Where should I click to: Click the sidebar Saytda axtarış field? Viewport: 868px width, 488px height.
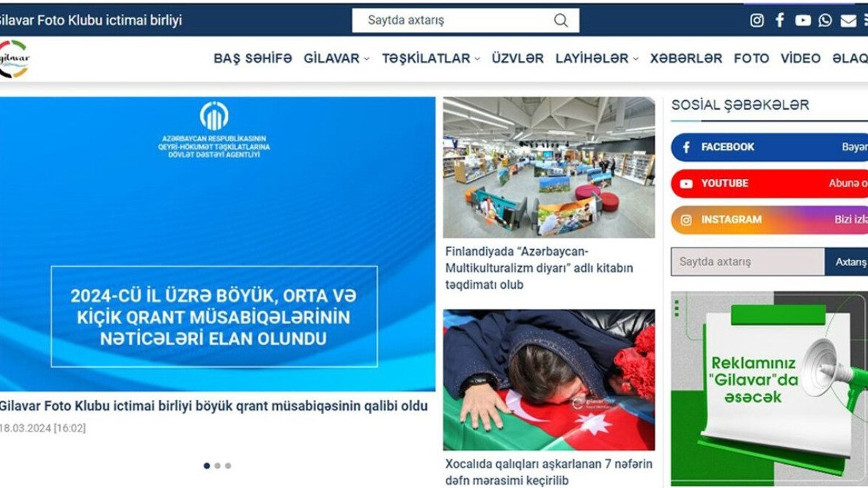748,262
